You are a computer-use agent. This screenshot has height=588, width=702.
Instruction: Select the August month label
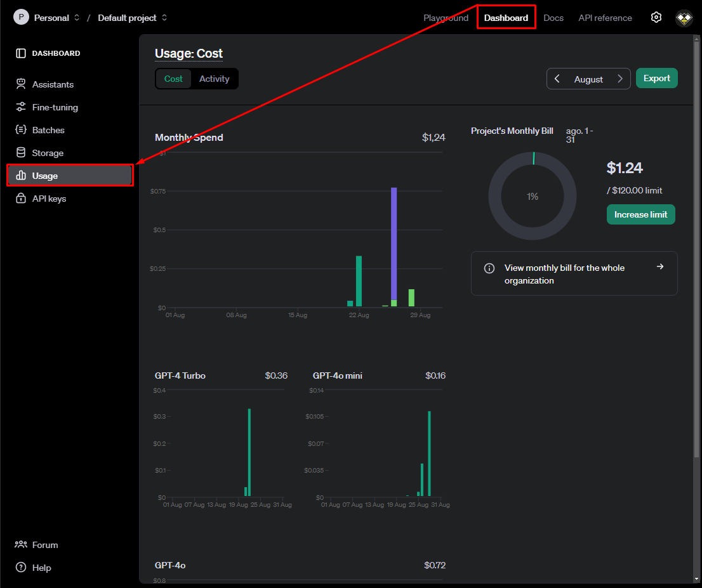coord(588,79)
